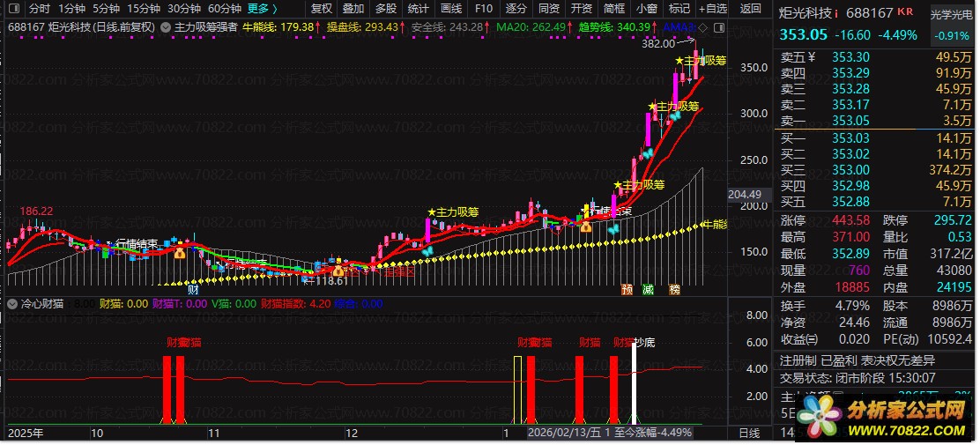Click the 同资 toolbar button

[x=549, y=9]
